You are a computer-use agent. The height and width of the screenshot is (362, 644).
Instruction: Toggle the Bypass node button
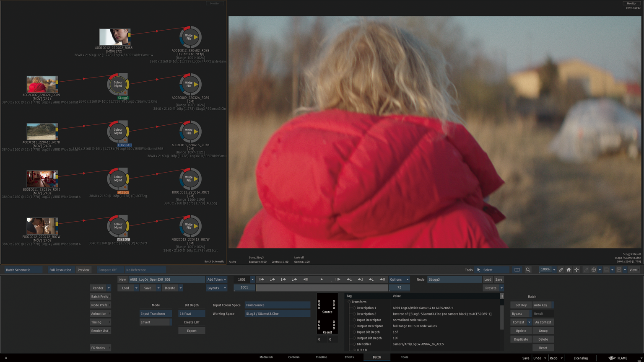coord(520,314)
